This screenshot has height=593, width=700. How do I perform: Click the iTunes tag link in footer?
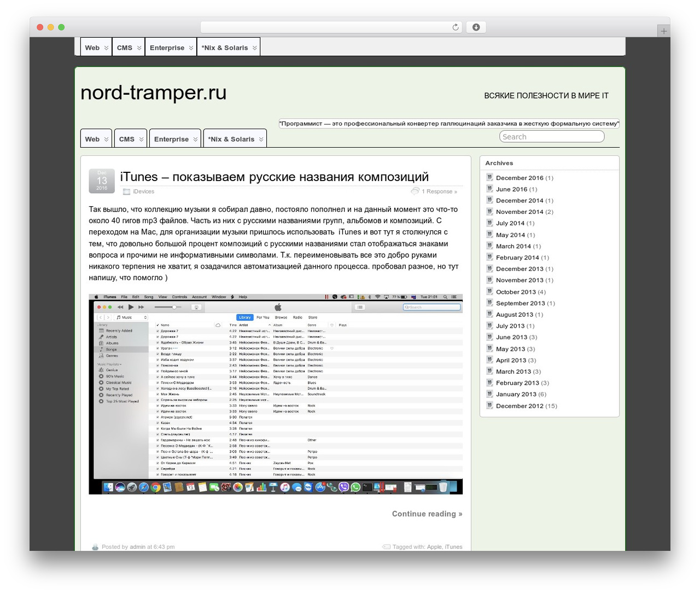(x=453, y=547)
